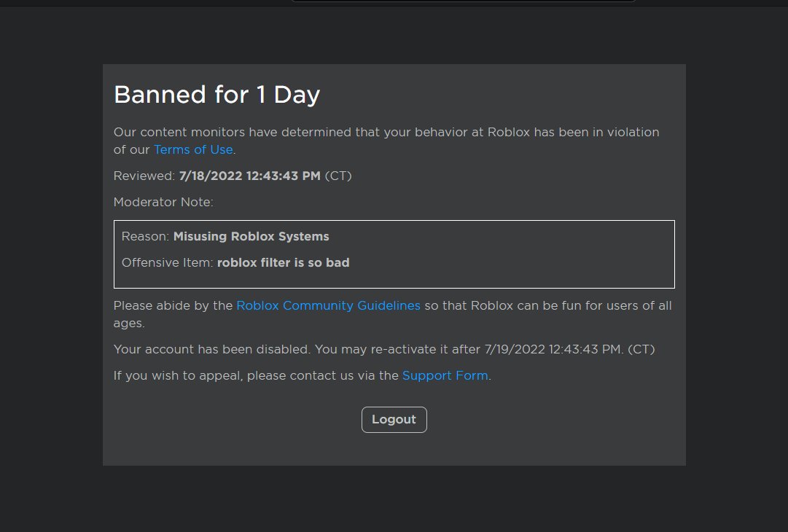Click the "Moderator Note:" label
The height and width of the screenshot is (532, 788).
pos(163,202)
